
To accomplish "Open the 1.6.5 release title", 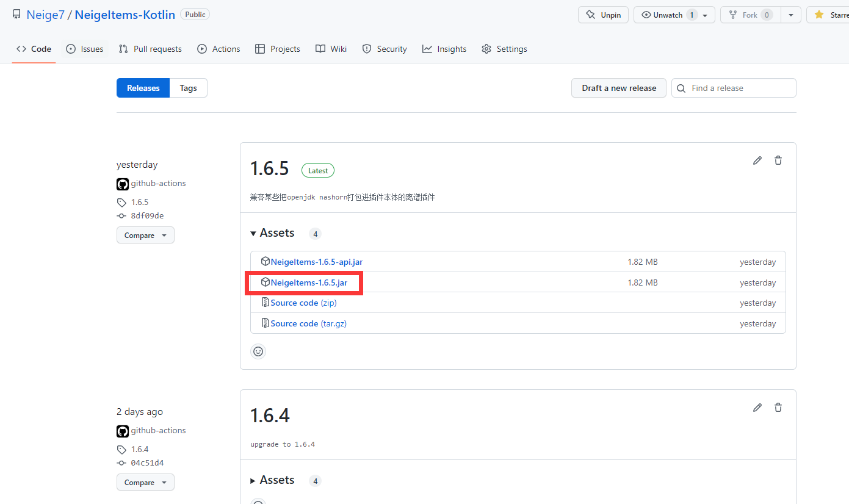I will [x=270, y=168].
